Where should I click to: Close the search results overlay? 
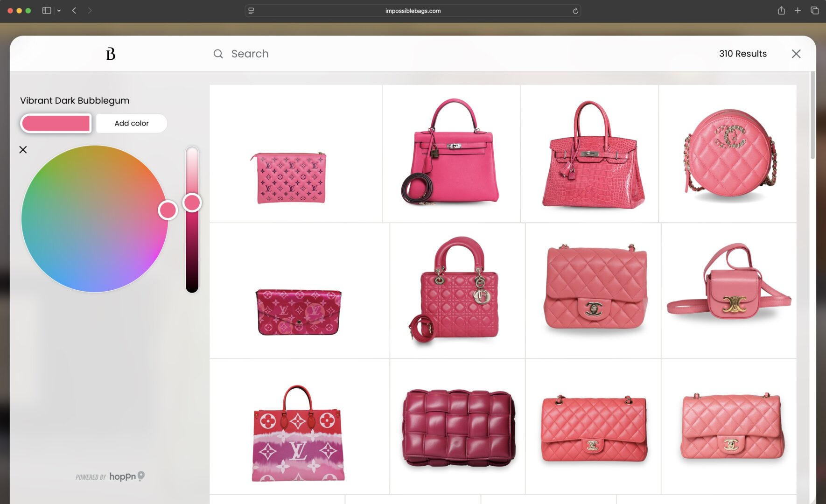coord(796,54)
